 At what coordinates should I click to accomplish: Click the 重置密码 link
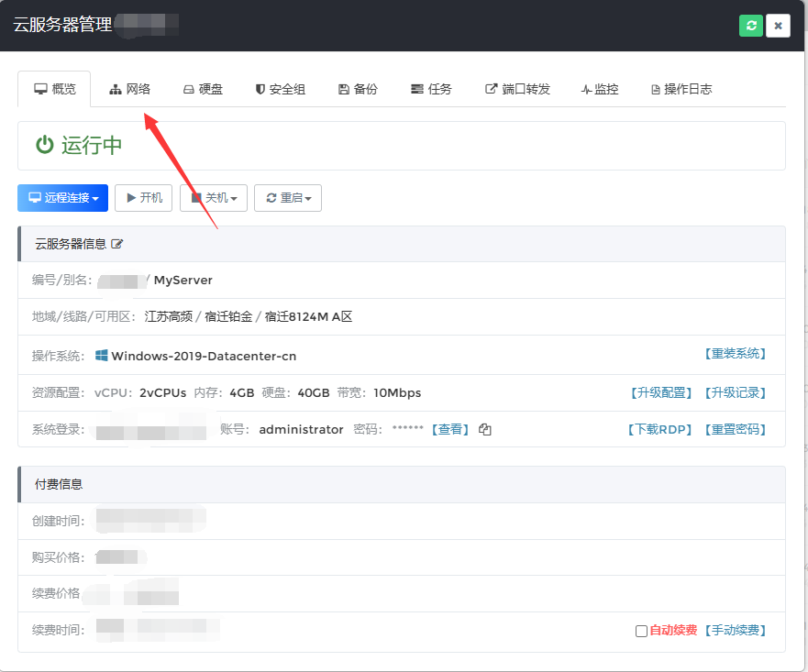coord(736,429)
